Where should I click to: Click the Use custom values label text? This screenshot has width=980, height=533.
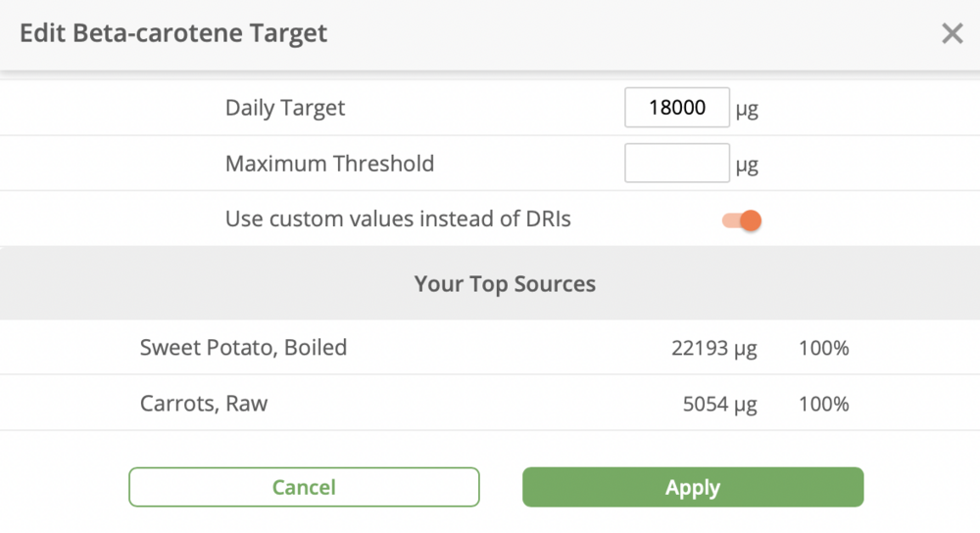398,219
